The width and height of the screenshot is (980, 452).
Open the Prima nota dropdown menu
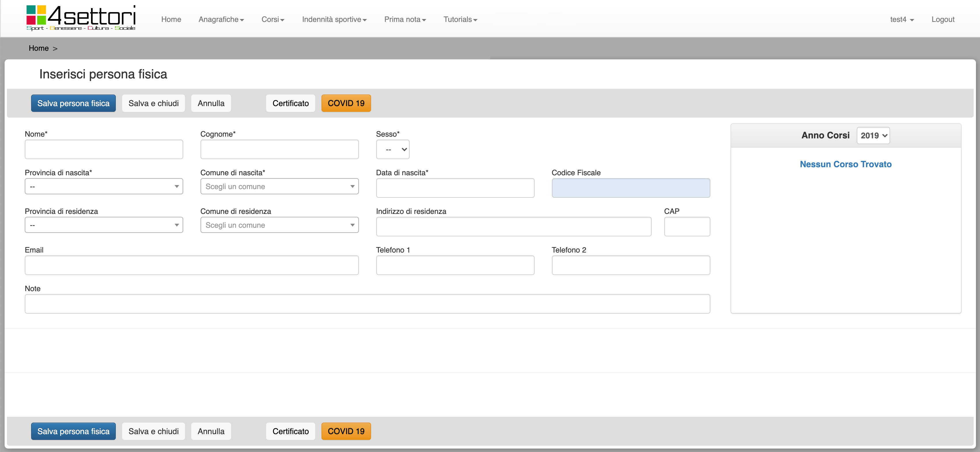click(x=404, y=19)
